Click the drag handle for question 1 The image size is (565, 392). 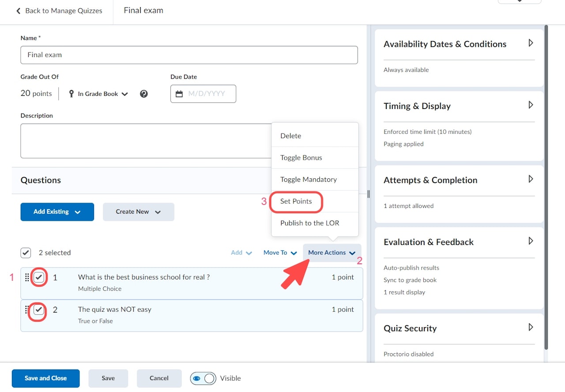click(x=26, y=277)
